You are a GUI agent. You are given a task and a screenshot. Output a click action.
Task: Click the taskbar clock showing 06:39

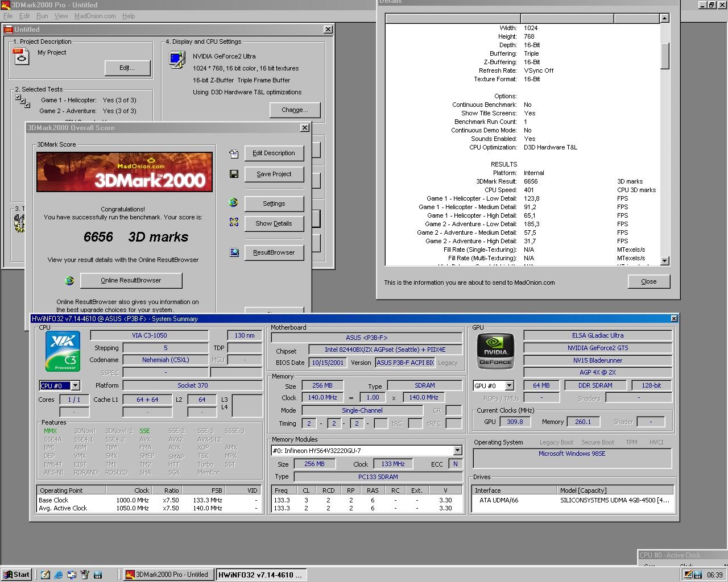(714, 575)
